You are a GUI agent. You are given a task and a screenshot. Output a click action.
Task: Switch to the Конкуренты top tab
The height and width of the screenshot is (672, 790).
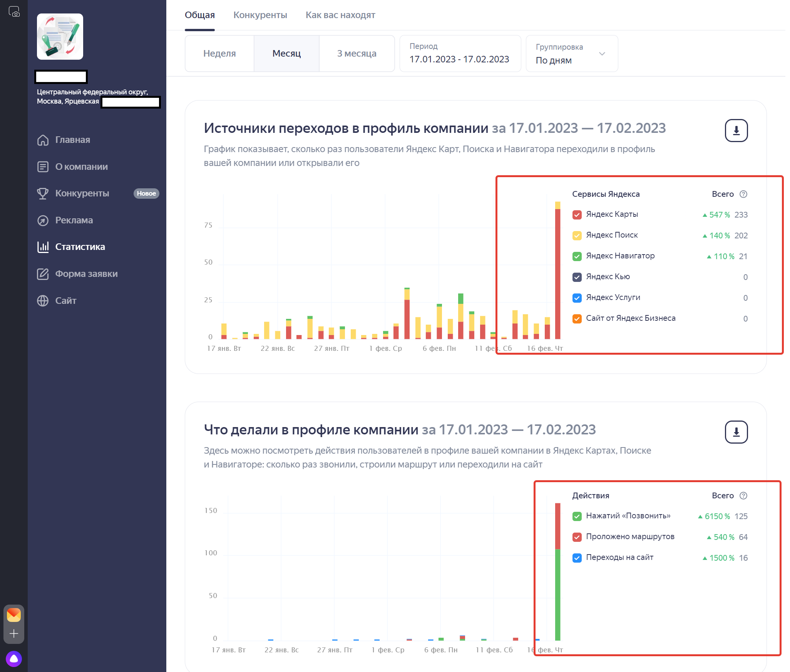tap(260, 15)
